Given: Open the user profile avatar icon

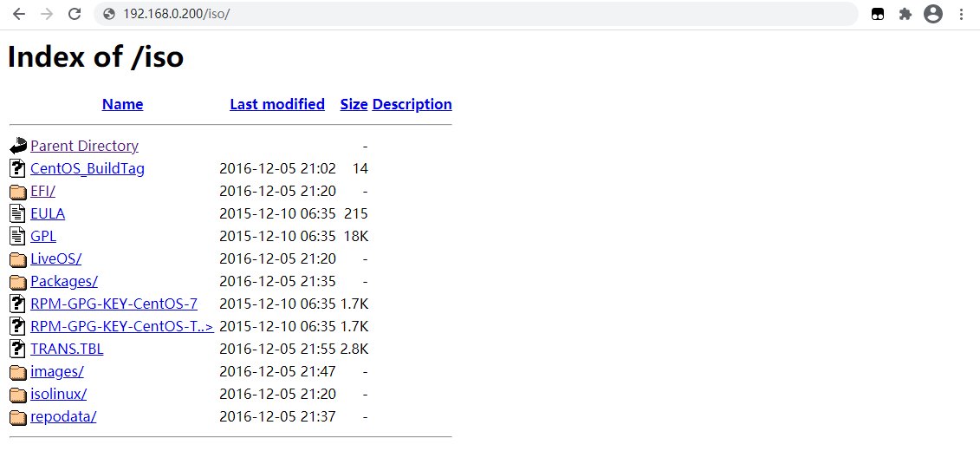Looking at the screenshot, I should (x=932, y=14).
